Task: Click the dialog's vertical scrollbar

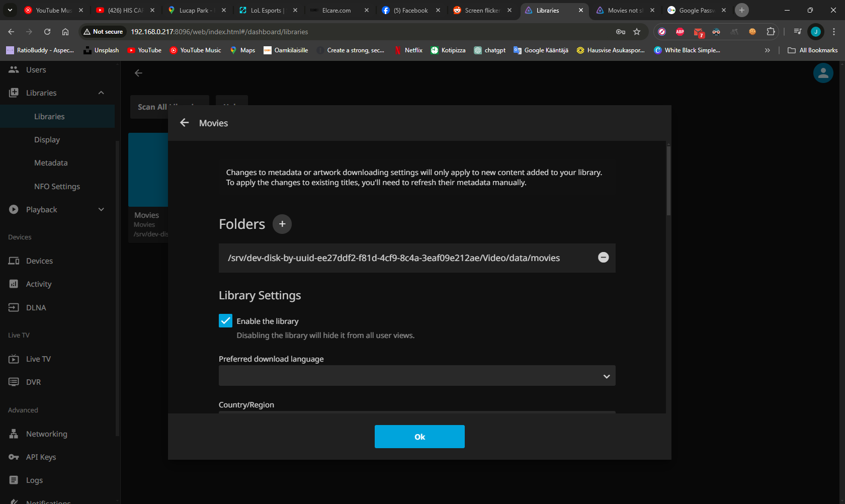Action: pos(668,181)
